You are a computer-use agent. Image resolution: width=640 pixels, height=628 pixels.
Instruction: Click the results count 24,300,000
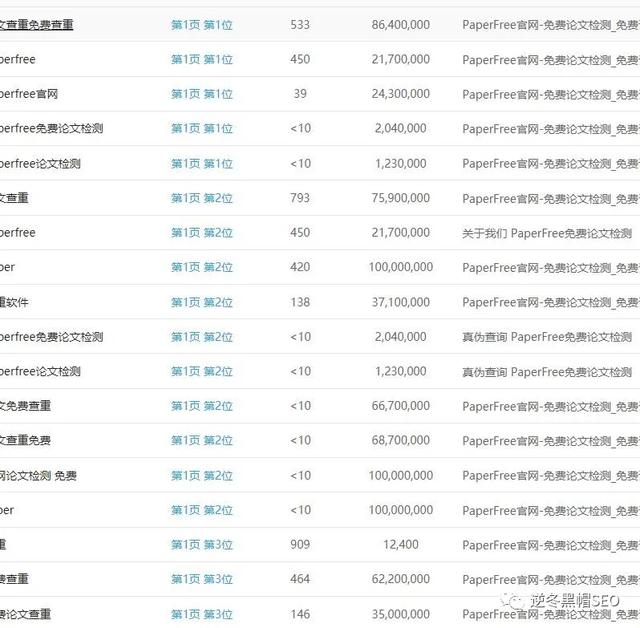click(400, 94)
